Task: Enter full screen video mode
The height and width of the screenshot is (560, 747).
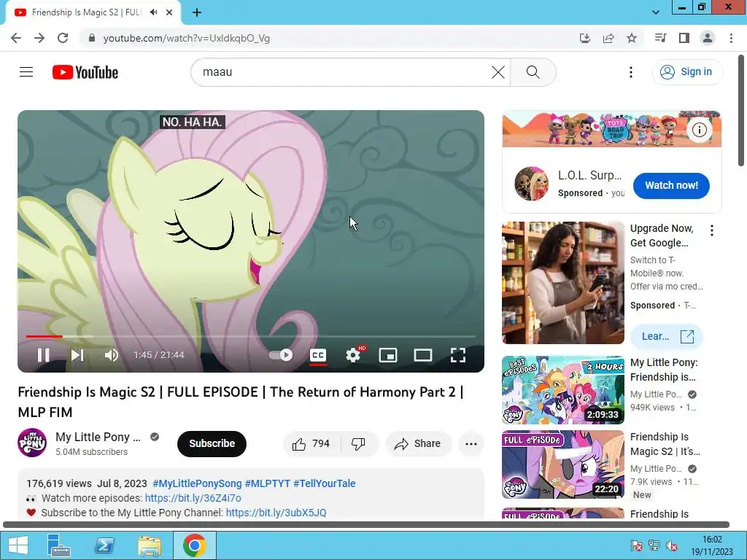Action: (458, 355)
